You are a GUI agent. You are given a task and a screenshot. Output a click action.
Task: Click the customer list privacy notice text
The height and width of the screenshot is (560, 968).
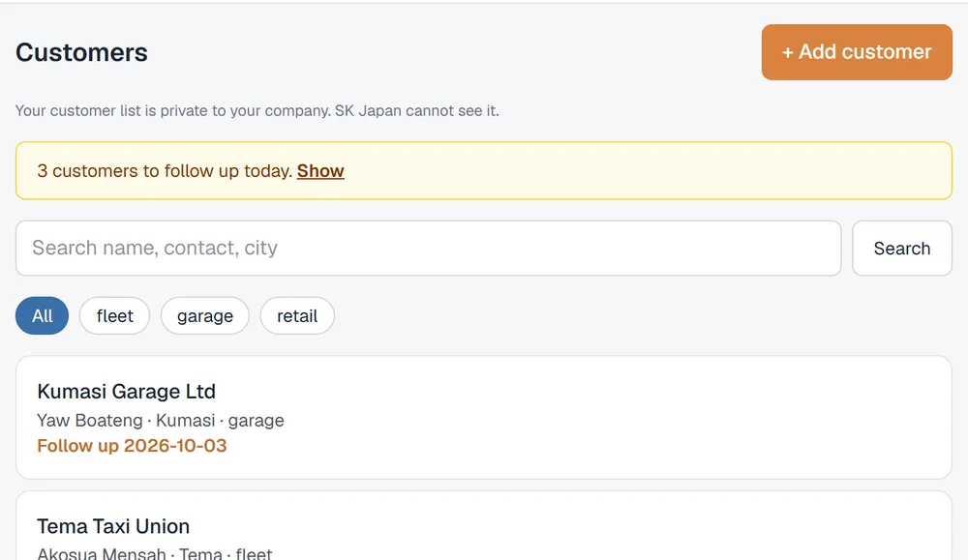pyautogui.click(x=257, y=111)
